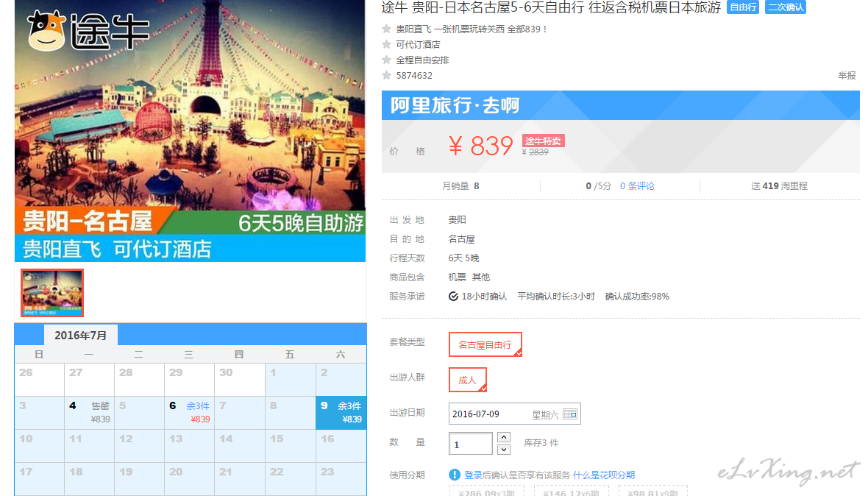Click the star icon beside 5874632
868x496 pixels.
[x=386, y=75]
